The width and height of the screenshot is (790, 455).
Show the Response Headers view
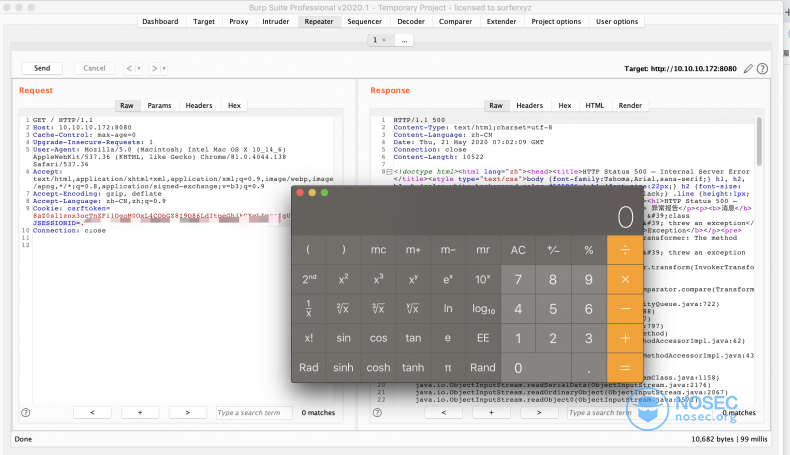point(530,105)
